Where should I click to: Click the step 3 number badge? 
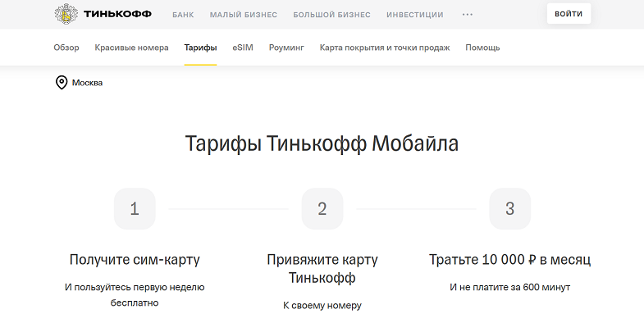509,209
